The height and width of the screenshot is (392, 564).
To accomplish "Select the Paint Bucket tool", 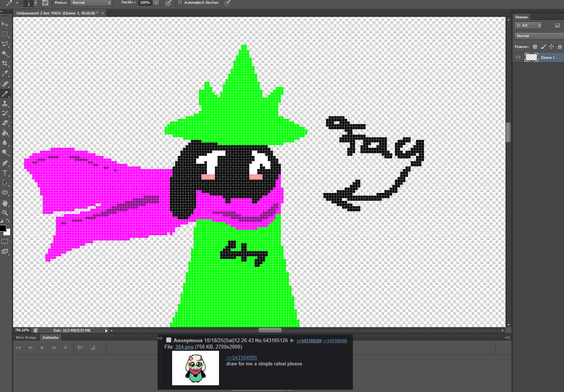I will click(x=5, y=133).
